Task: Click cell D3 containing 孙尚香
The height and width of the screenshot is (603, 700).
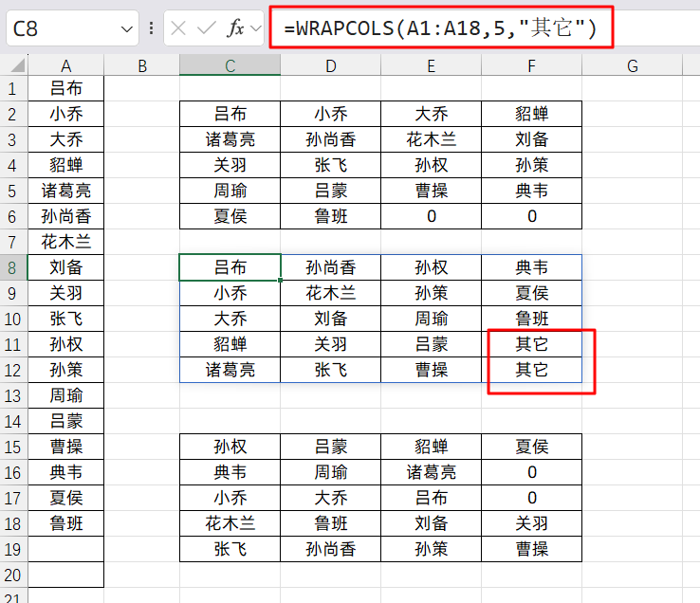Action: click(330, 139)
